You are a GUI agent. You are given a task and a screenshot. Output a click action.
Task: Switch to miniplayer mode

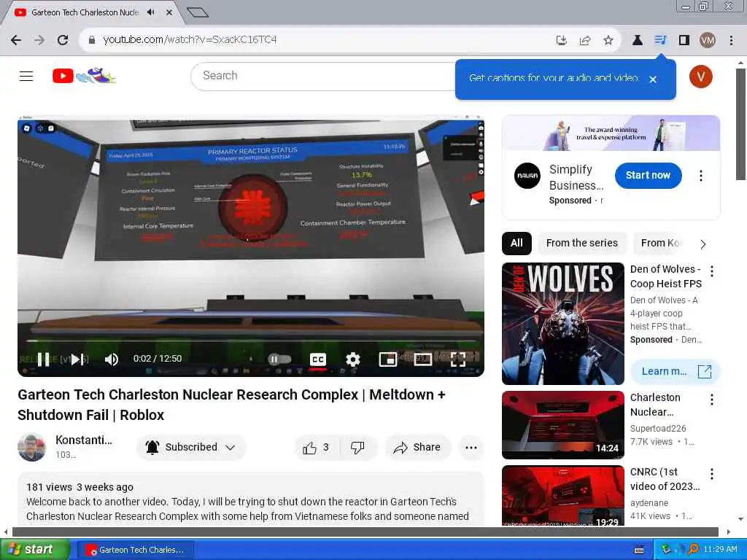[x=388, y=359]
